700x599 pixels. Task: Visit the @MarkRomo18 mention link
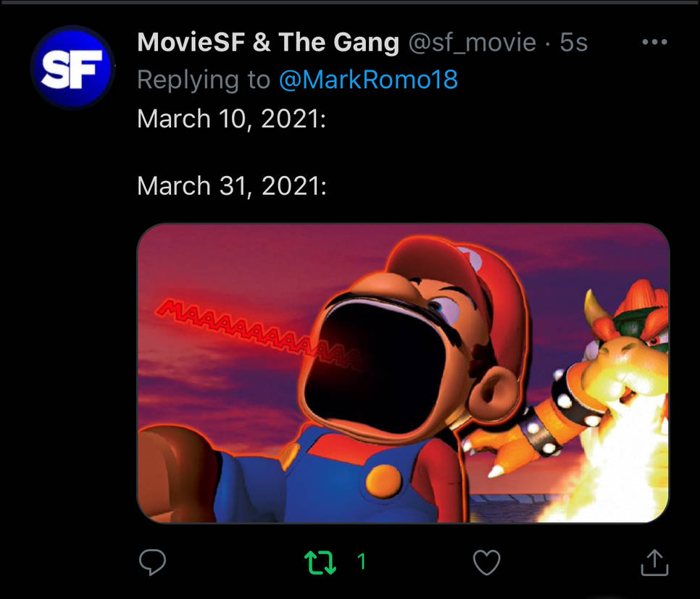coord(368,80)
